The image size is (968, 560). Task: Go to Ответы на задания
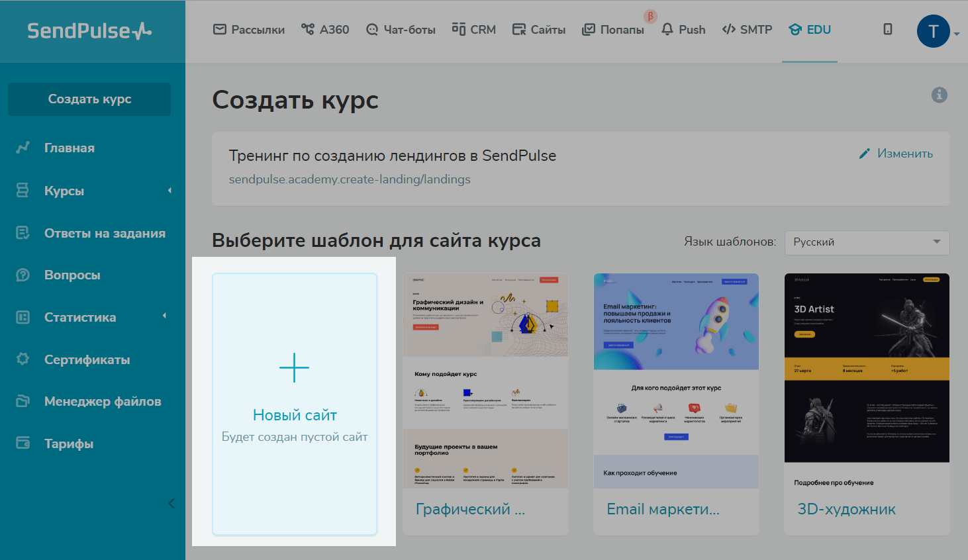pyautogui.click(x=105, y=233)
